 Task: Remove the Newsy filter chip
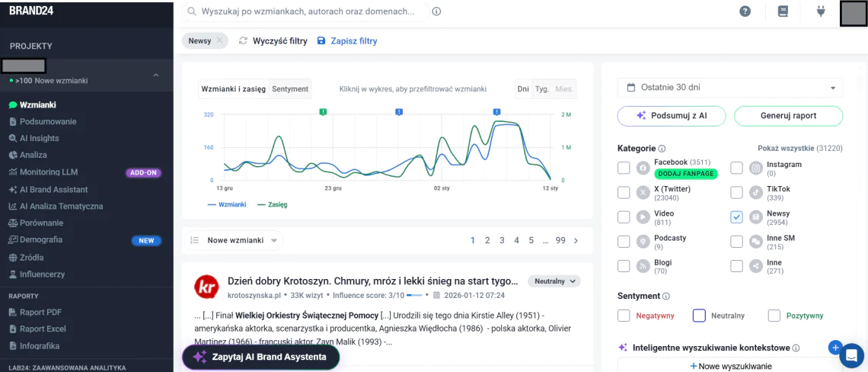(x=219, y=41)
